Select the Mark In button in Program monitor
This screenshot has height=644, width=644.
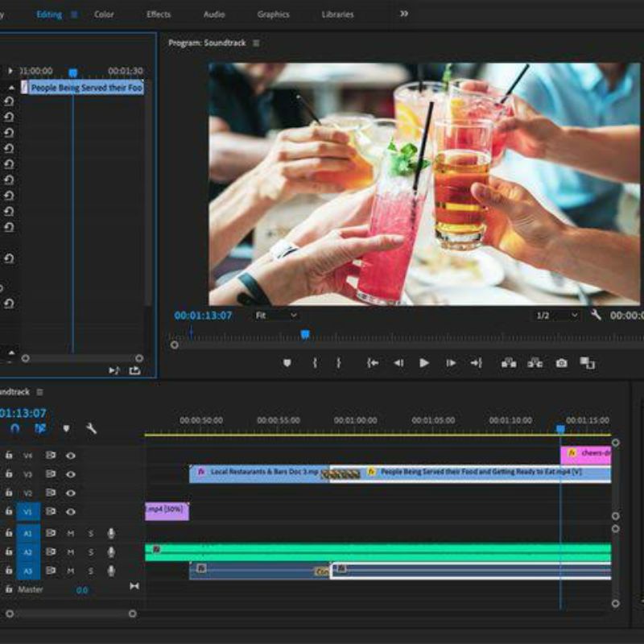[x=316, y=365]
